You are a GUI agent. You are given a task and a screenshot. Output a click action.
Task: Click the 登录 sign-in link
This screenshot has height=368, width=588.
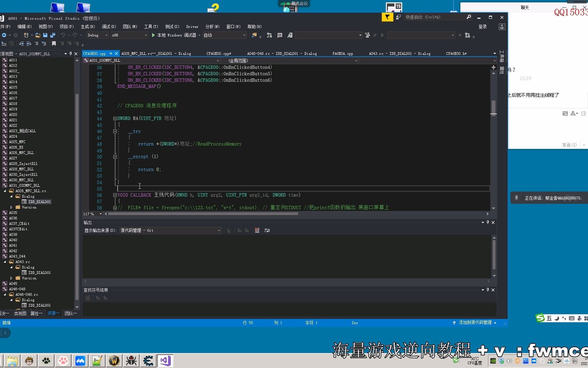coord(483,27)
